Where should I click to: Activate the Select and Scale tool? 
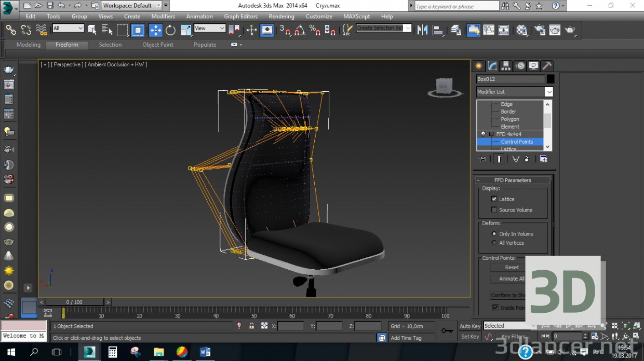(185, 30)
